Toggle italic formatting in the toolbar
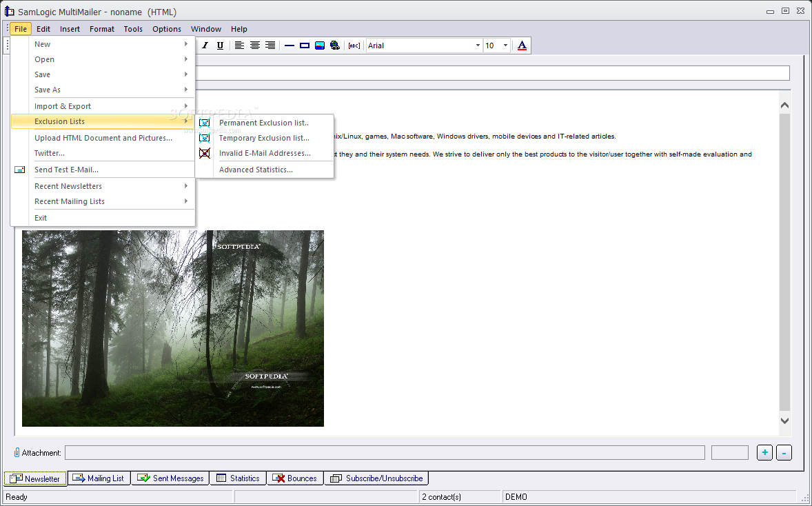 (205, 45)
